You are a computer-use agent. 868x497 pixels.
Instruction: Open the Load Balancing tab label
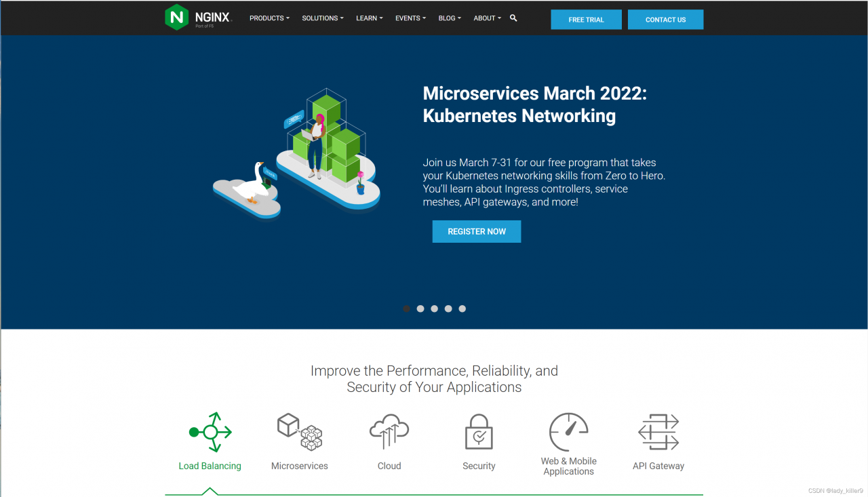pos(210,466)
